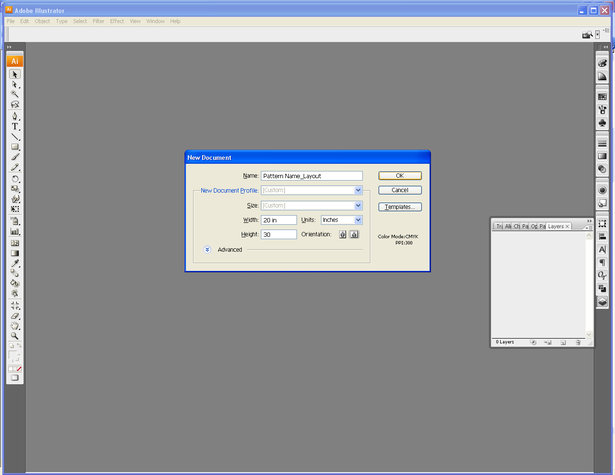615x475 pixels.
Task: Select the Column Graph tool
Action: [x=15, y=231]
